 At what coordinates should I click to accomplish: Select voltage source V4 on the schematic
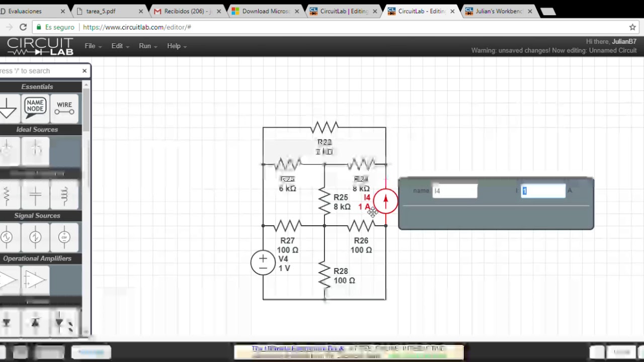[x=263, y=262]
